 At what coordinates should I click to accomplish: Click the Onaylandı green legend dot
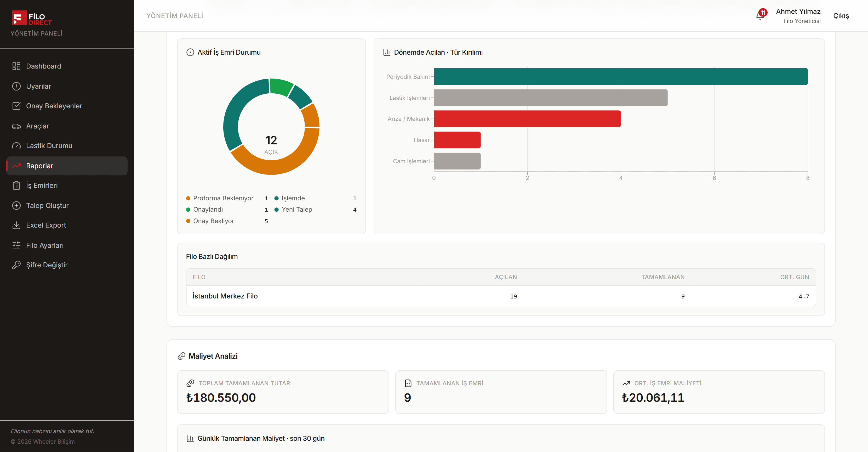188,210
